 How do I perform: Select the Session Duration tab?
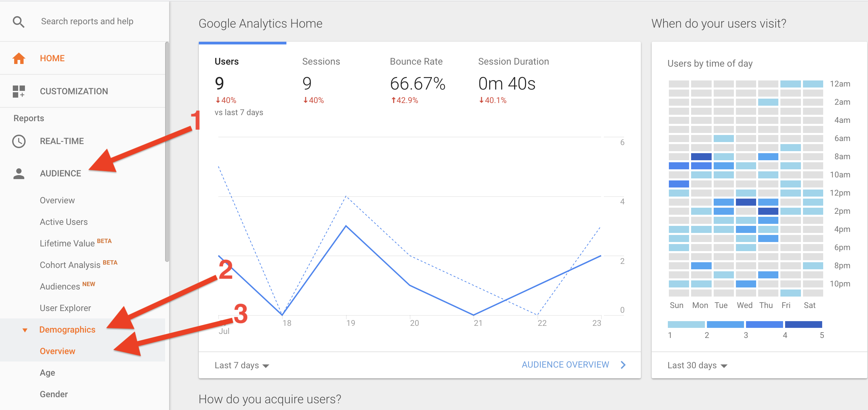(513, 61)
